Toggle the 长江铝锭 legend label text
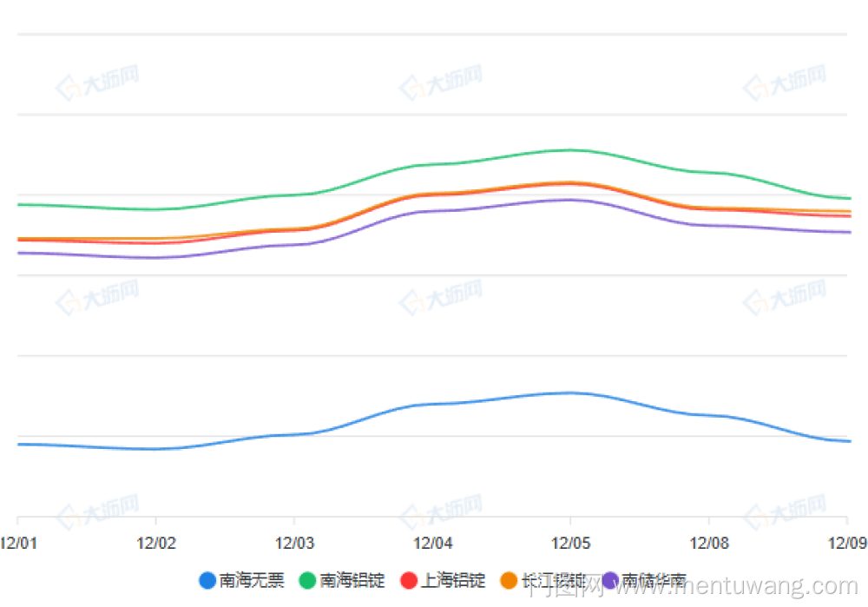Viewport: 868px width, 607px height. (554, 580)
